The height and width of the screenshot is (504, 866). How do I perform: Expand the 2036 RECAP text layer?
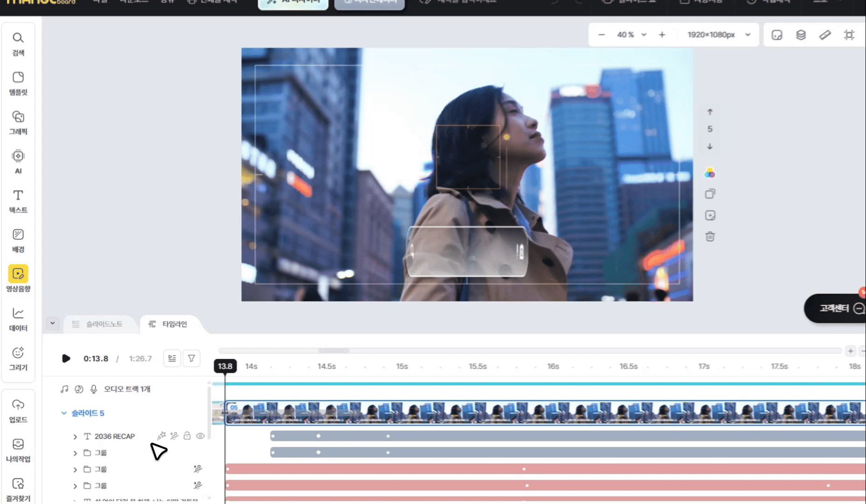75,437
